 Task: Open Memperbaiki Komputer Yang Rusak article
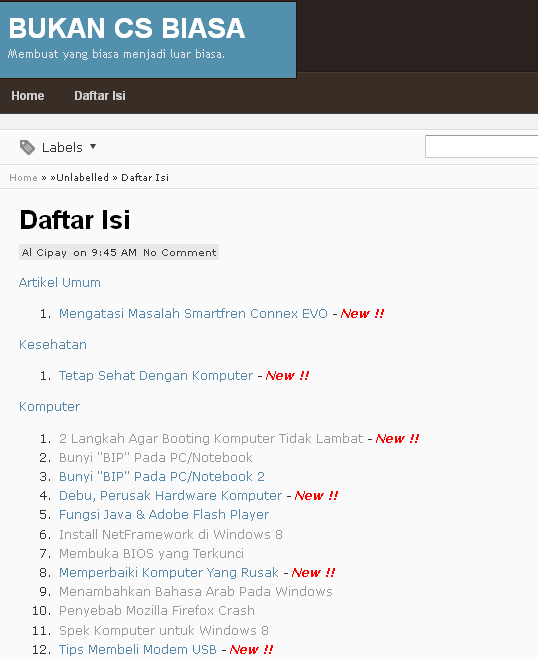click(x=169, y=572)
